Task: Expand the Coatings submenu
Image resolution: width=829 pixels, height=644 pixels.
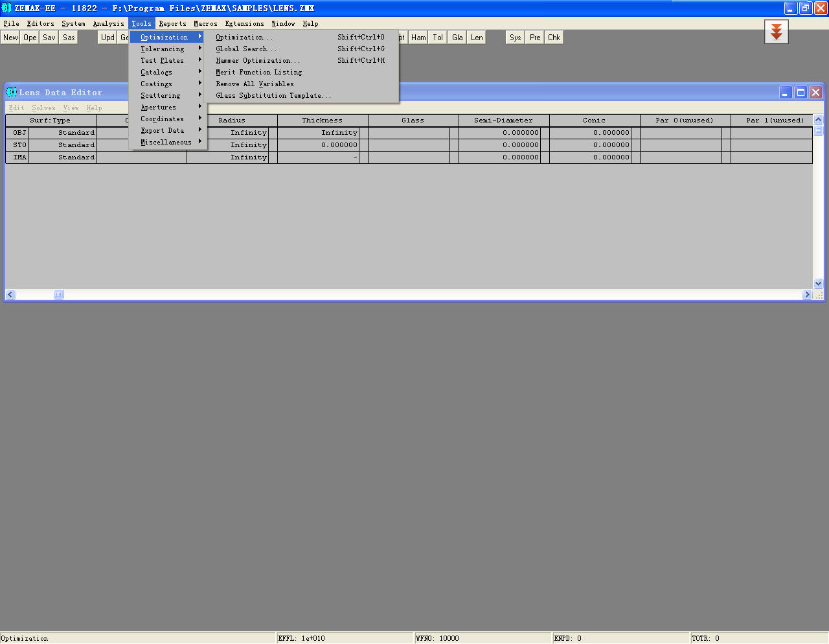Action: [x=168, y=84]
